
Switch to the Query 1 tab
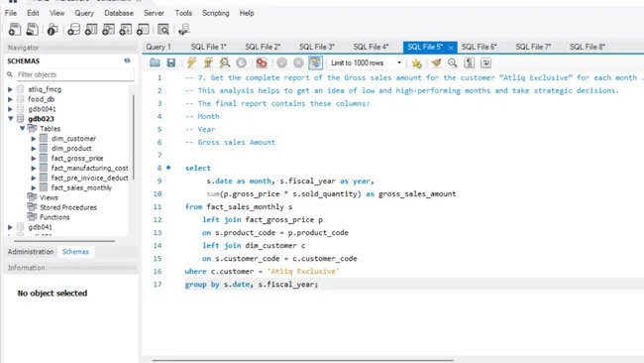point(159,47)
